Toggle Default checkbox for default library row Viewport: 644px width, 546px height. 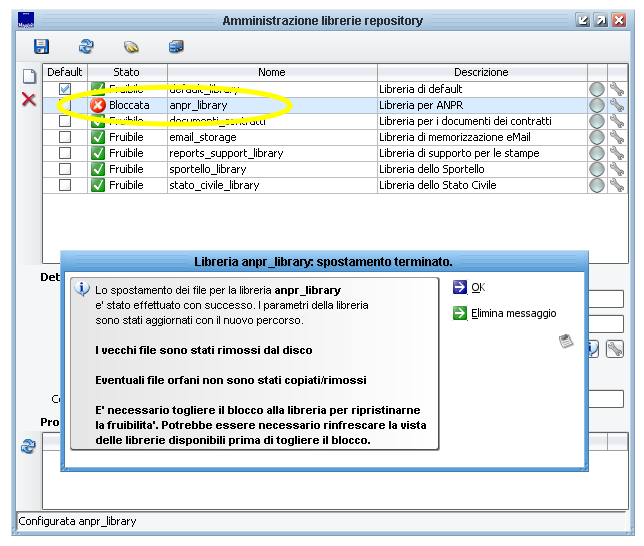pos(65,89)
